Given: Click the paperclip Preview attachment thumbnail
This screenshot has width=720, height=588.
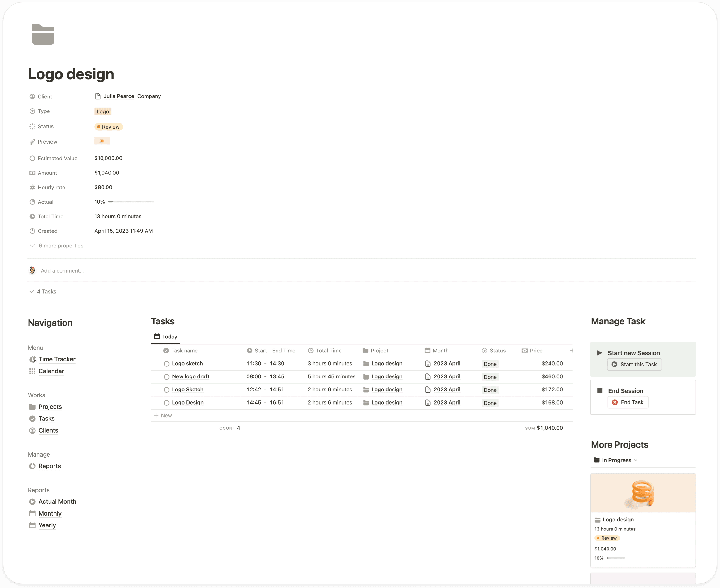Looking at the screenshot, I should [102, 140].
